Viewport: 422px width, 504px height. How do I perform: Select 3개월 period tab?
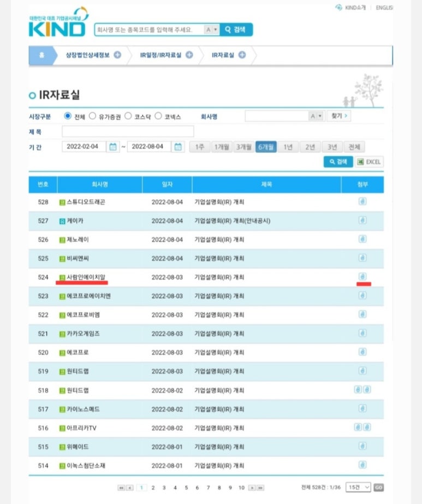[x=244, y=147]
